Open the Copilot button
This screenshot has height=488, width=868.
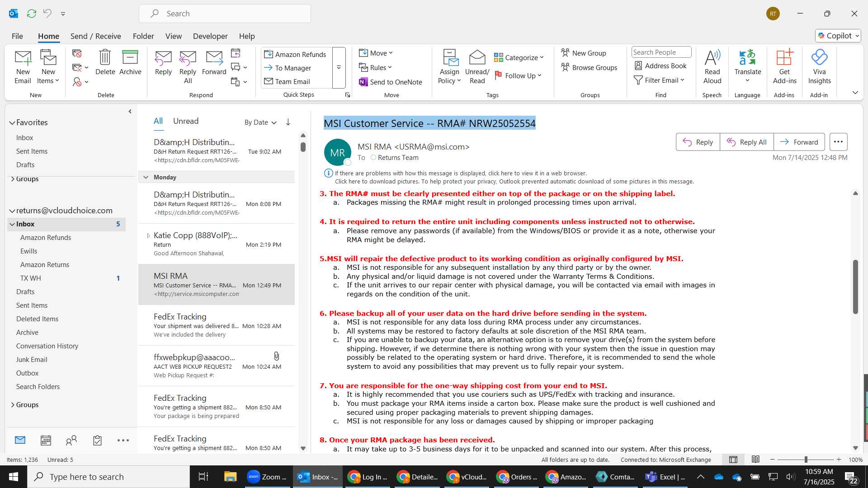click(838, 36)
